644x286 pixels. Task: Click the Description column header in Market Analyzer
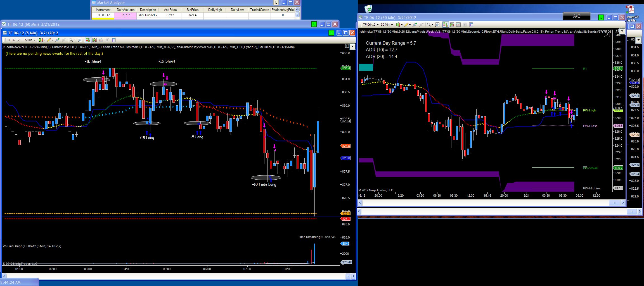click(148, 10)
